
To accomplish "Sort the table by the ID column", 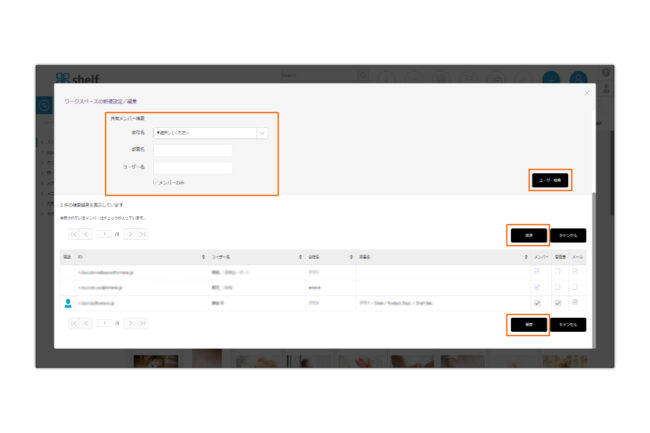I will coord(80,257).
